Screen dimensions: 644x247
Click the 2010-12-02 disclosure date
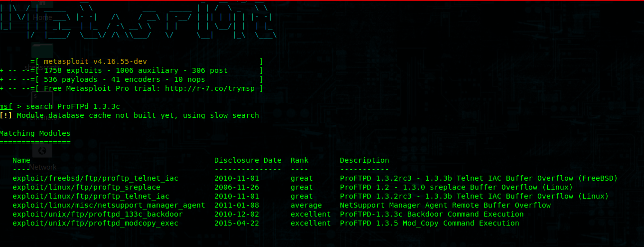237,214
